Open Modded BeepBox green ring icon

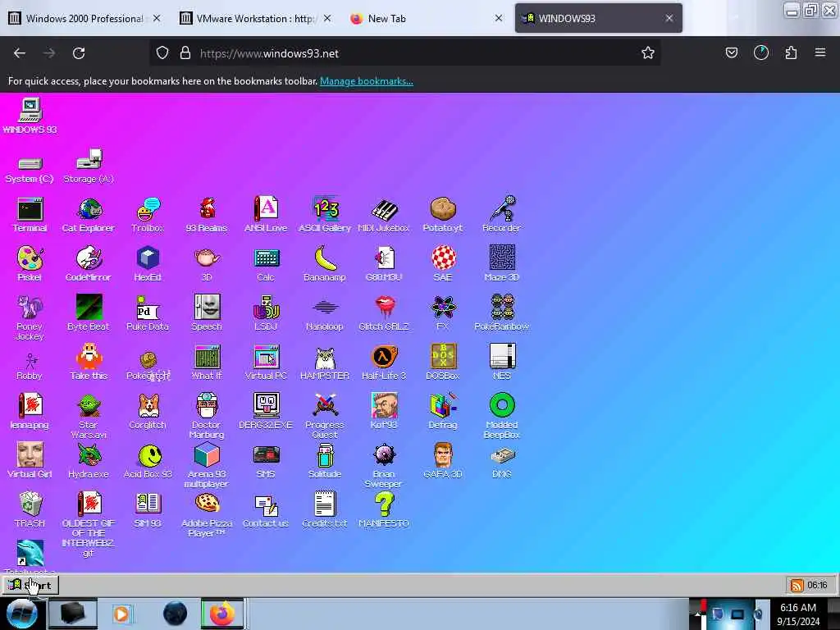point(502,416)
